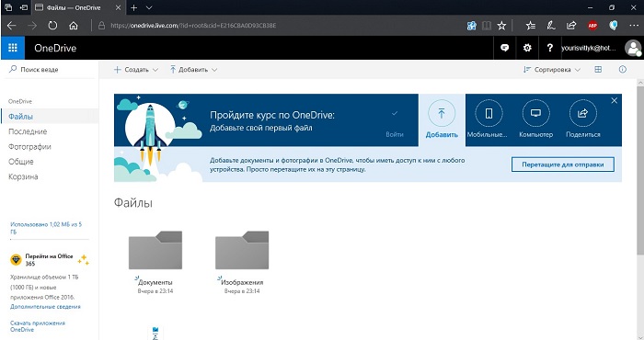The height and width of the screenshot is (340, 644).
Task: Expand the Сортировка dropdown
Action: click(552, 70)
